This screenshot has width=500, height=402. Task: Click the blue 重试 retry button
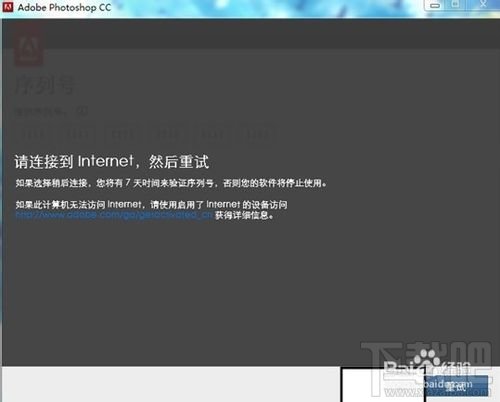(x=456, y=386)
